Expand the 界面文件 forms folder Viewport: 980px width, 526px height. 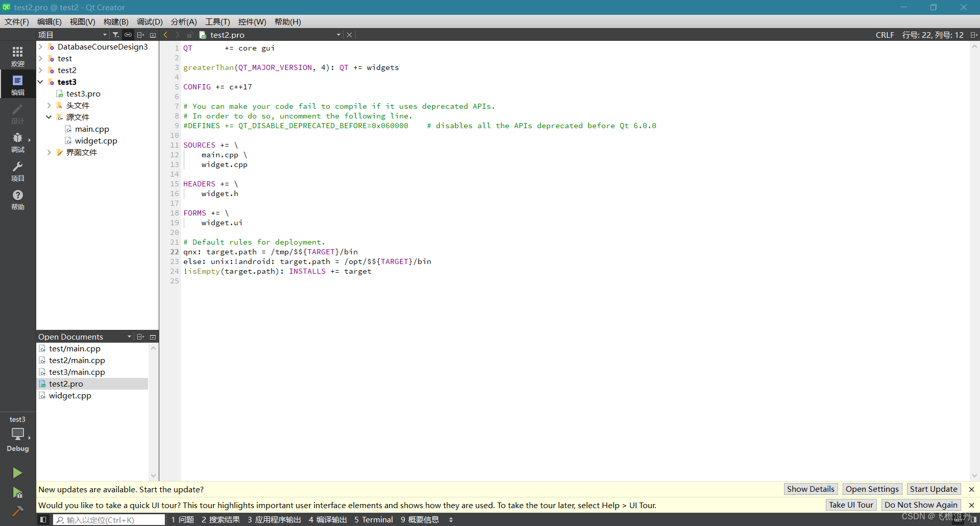[49, 152]
